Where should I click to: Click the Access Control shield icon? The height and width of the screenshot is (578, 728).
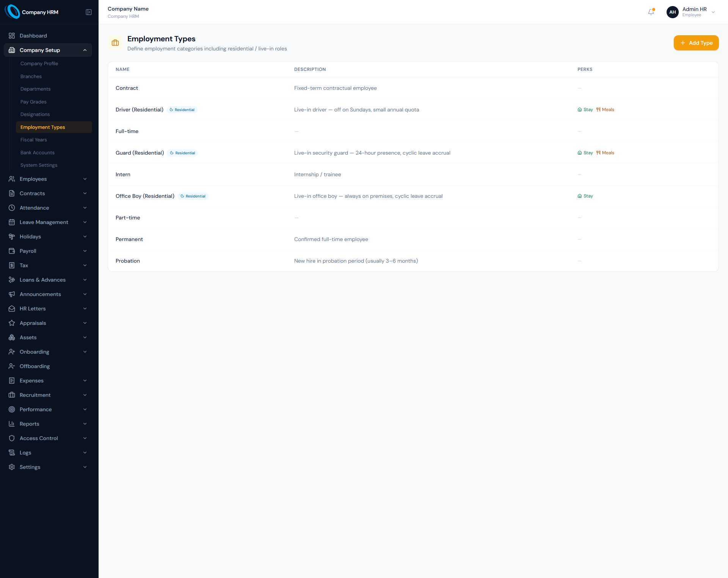pyautogui.click(x=12, y=438)
